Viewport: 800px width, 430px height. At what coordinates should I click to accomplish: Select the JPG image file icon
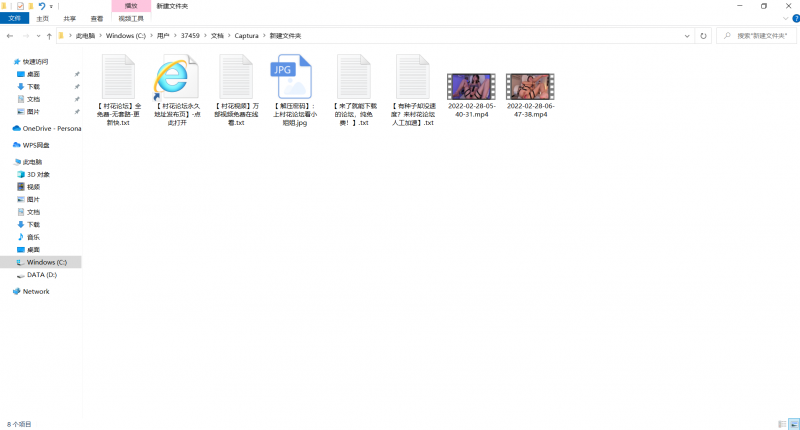click(x=294, y=77)
